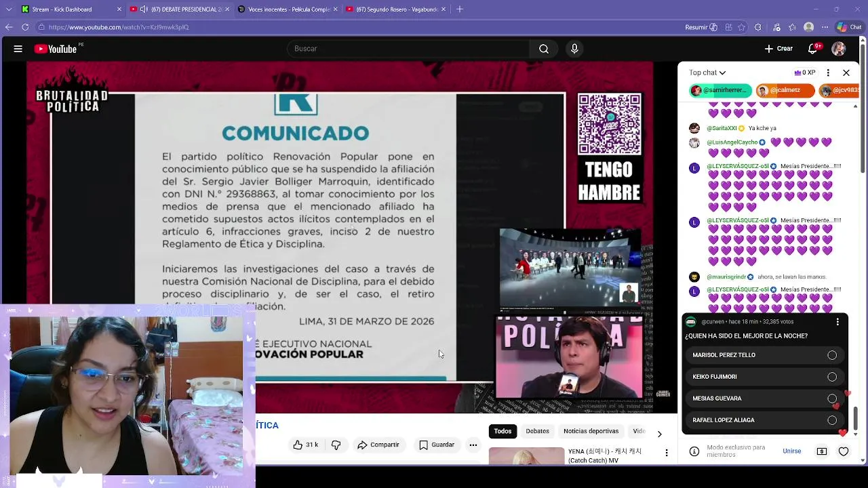
Task: Vote for Keiko Fujimori in poll
Action: [x=764, y=377]
